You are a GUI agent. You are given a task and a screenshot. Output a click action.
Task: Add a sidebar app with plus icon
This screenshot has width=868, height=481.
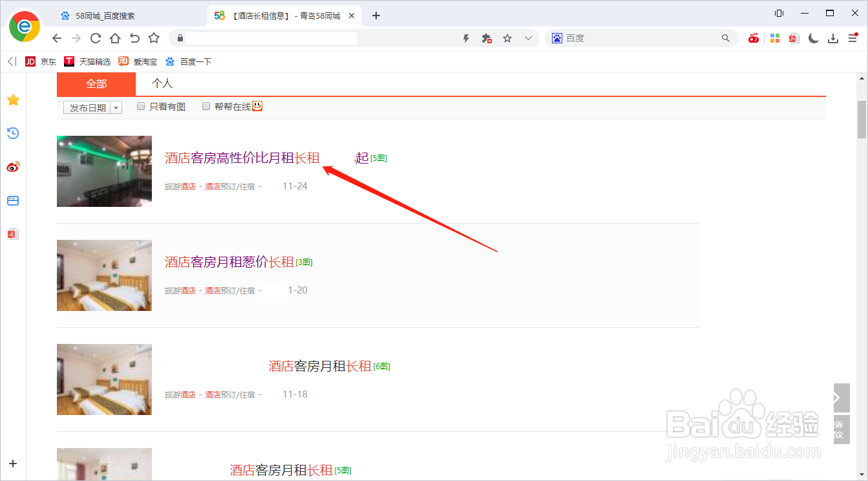click(x=13, y=464)
